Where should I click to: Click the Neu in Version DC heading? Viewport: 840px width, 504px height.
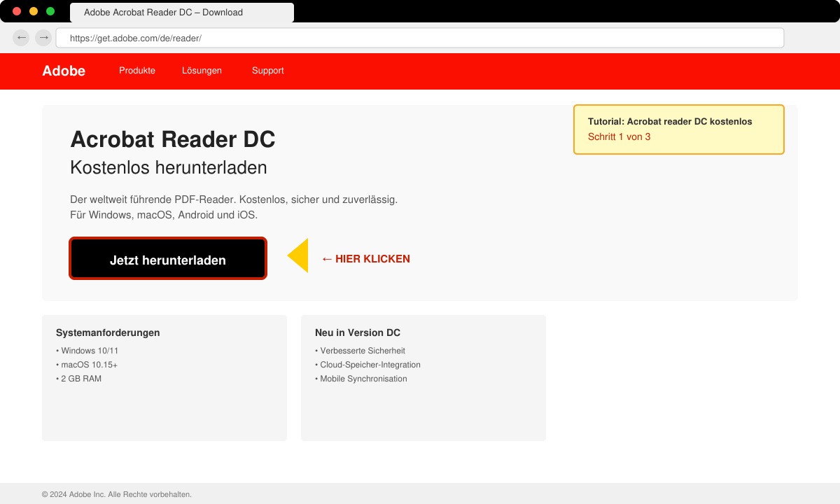(358, 332)
